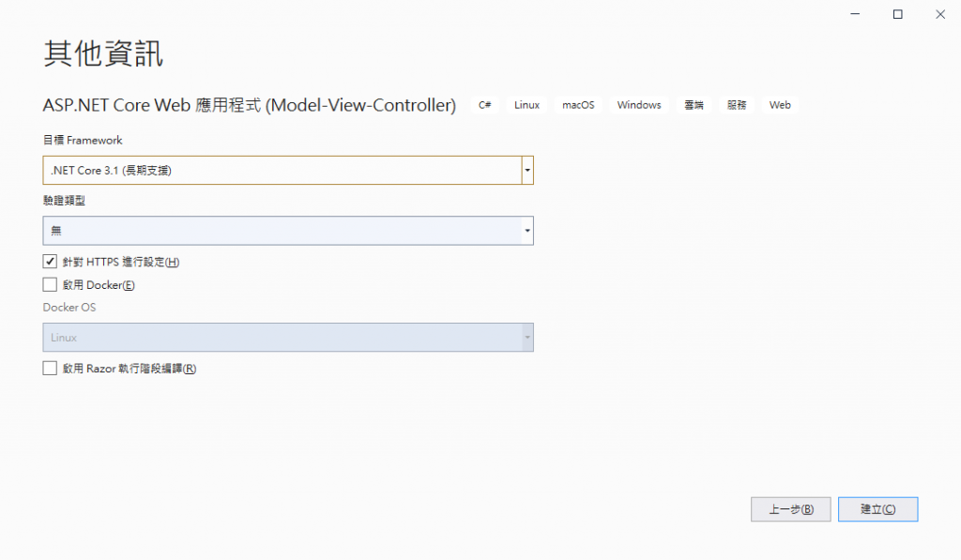
Task: Click the C# language tag
Action: click(x=485, y=105)
